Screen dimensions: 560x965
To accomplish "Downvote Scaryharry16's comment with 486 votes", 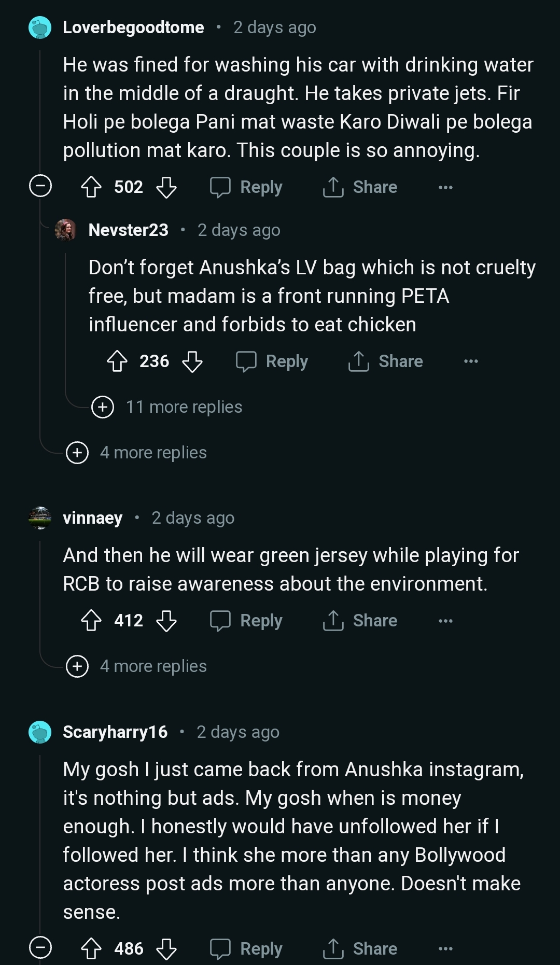I will [166, 949].
